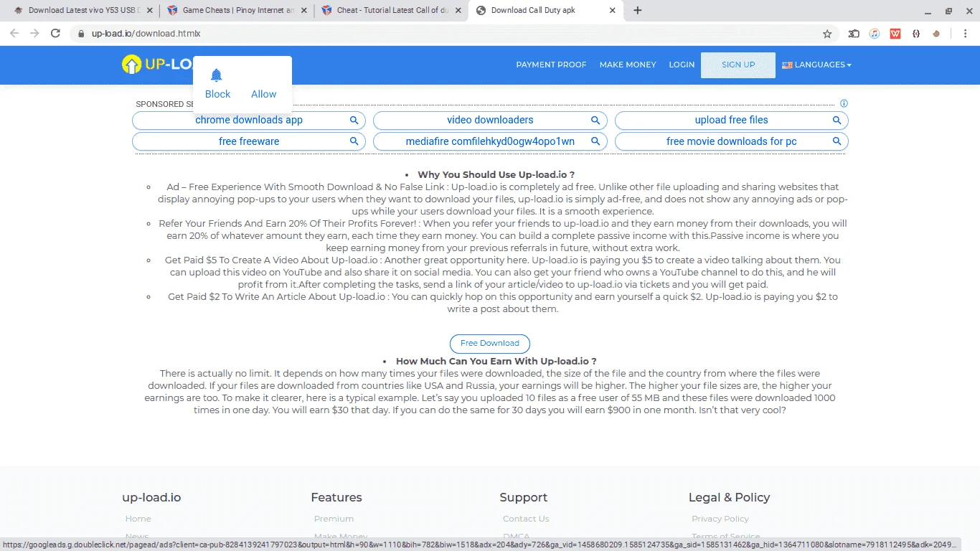Click the red W extension icon

click(895, 33)
